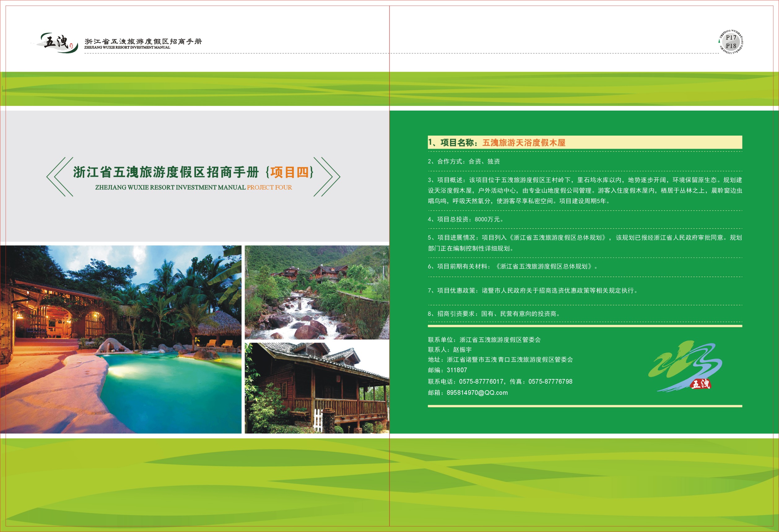Screen dimensions: 779x532
Task: Click the header title 浙江省五洩旅游度假区招商手册
Action: pos(143,41)
